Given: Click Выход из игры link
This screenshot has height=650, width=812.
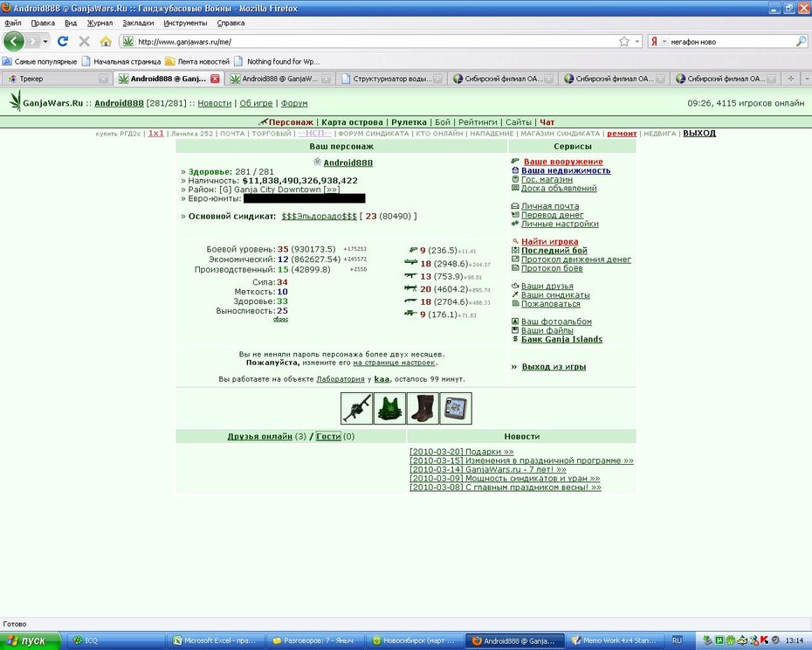Looking at the screenshot, I should [554, 366].
